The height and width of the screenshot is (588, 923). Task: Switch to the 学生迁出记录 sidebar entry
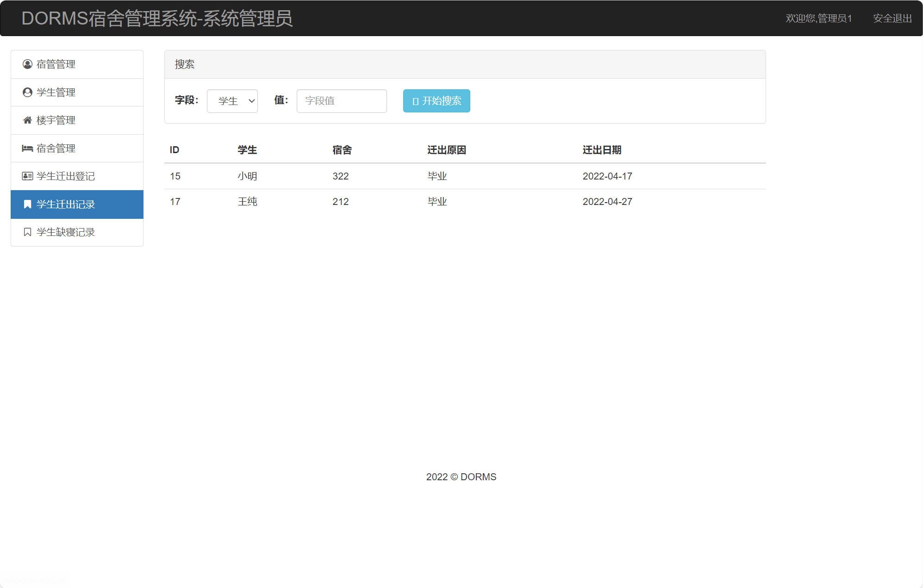pyautogui.click(x=66, y=204)
